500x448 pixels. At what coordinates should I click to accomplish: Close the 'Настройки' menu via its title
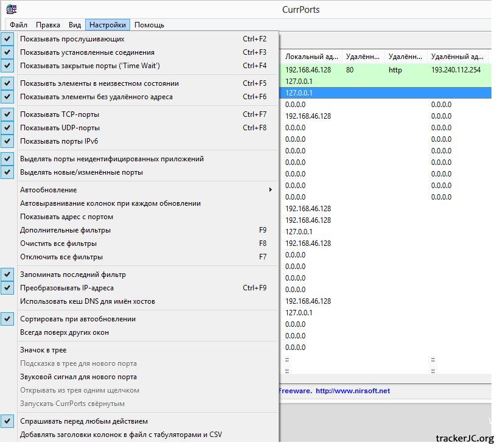[108, 25]
